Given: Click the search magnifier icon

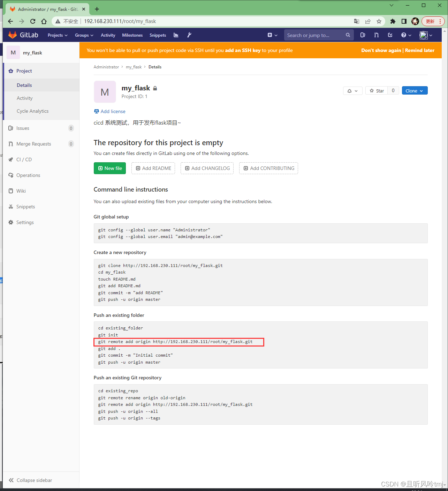Looking at the screenshot, I should tap(348, 35).
